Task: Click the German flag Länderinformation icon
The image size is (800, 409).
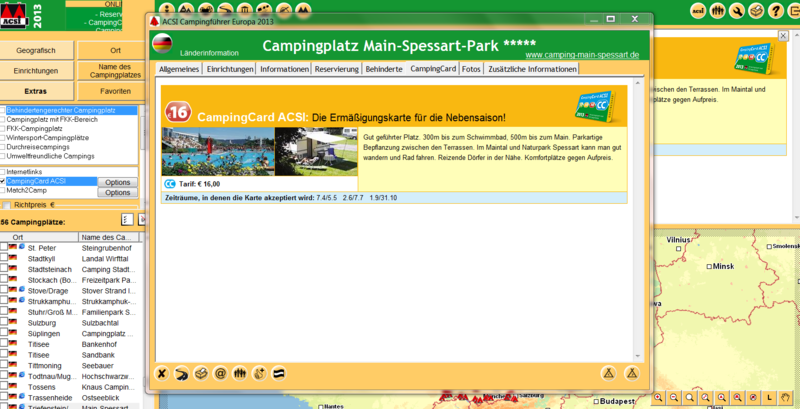Action: click(x=161, y=41)
